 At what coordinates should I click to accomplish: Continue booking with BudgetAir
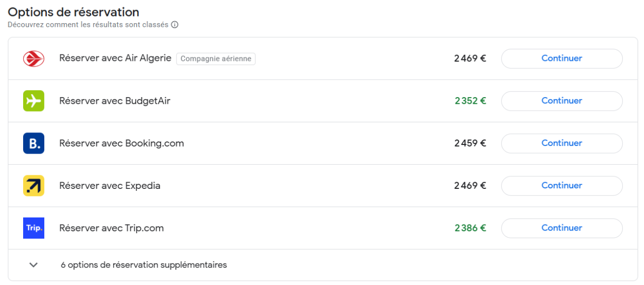tap(561, 101)
